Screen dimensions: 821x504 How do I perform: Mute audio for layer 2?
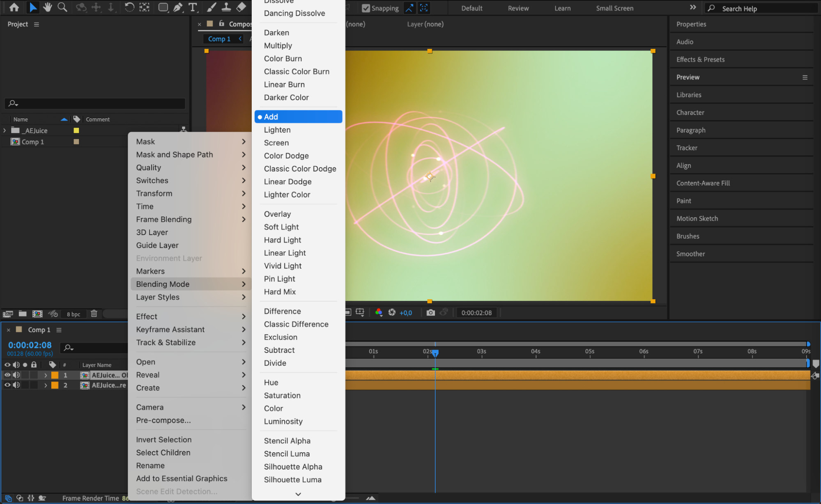point(16,385)
